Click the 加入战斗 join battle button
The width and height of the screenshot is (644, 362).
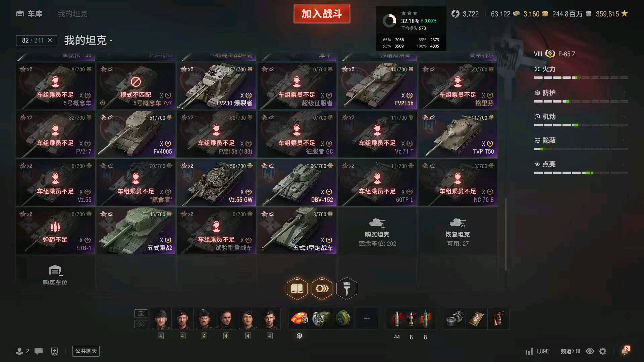322,14
